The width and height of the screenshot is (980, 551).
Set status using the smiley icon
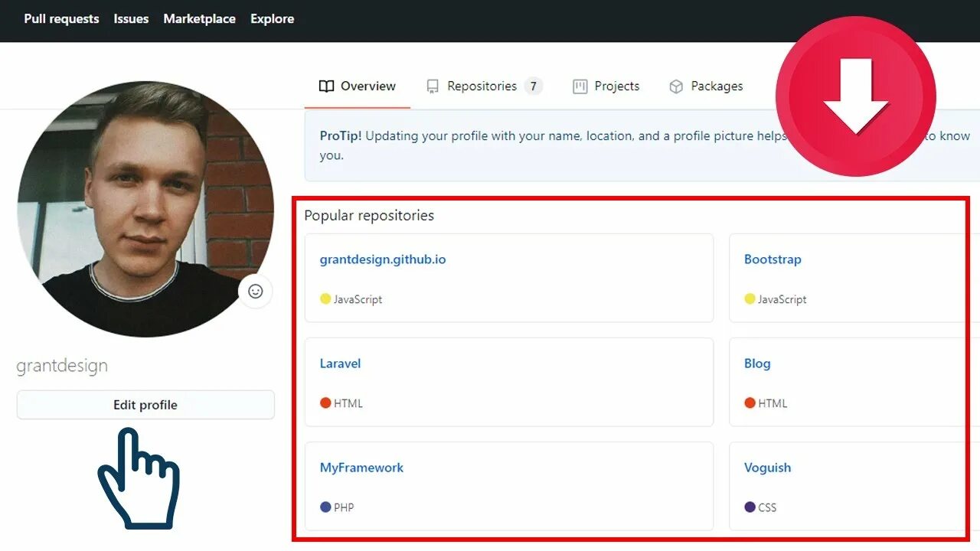tap(256, 291)
